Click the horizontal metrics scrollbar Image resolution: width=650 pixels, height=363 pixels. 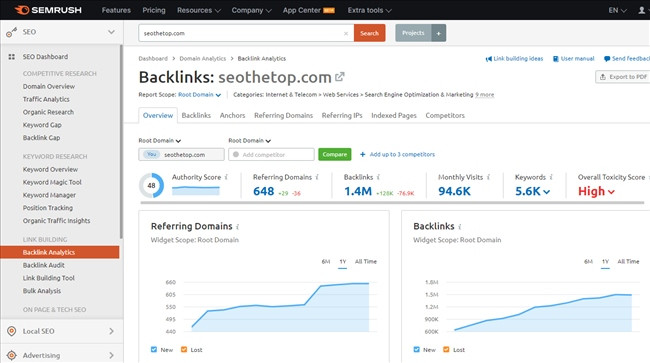pos(392,203)
